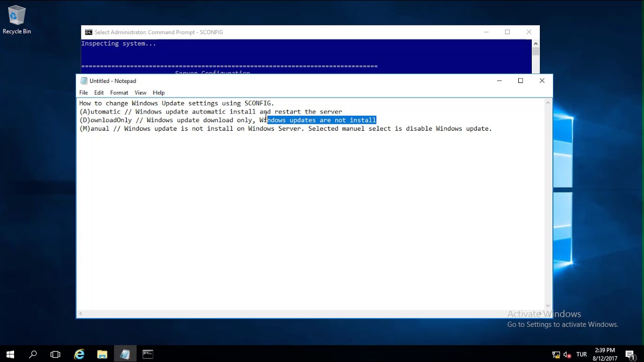Open Notepad Format menu
The image size is (644, 362).
click(119, 93)
